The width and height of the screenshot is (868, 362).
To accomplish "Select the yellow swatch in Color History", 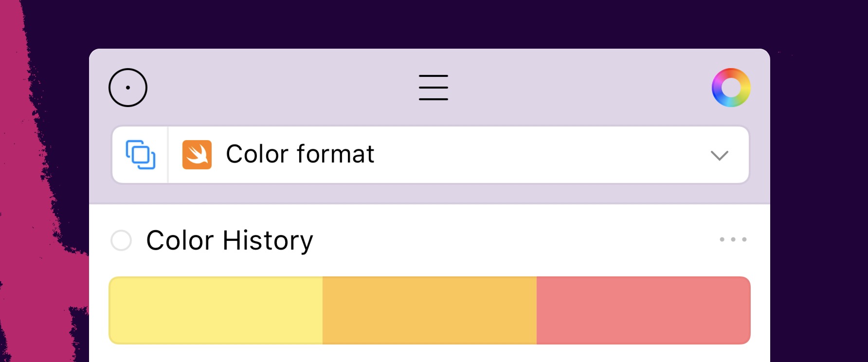I will pyautogui.click(x=216, y=310).
